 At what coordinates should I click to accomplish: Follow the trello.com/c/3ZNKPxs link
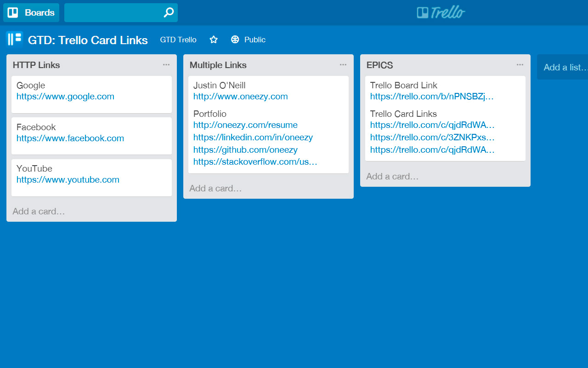[432, 138]
